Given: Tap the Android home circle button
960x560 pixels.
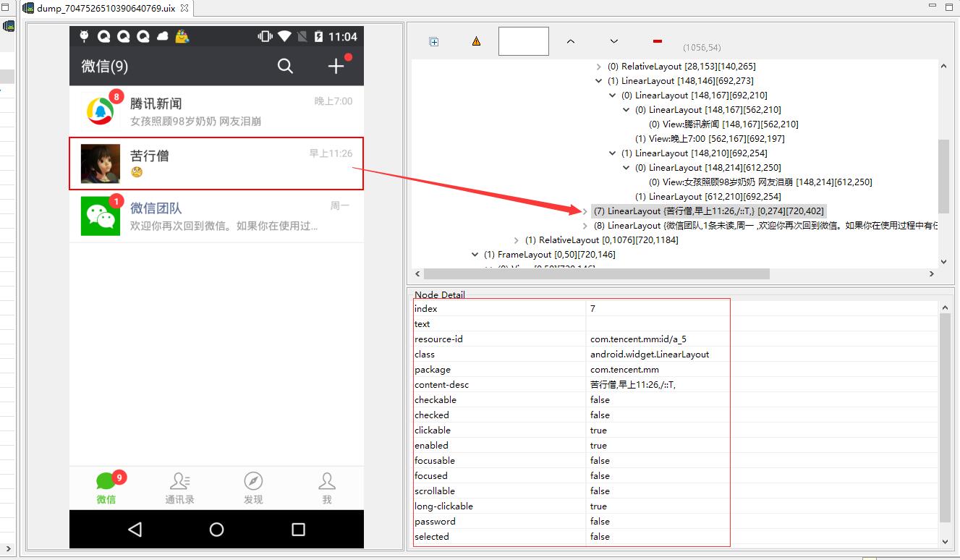Looking at the screenshot, I should click(x=216, y=530).
